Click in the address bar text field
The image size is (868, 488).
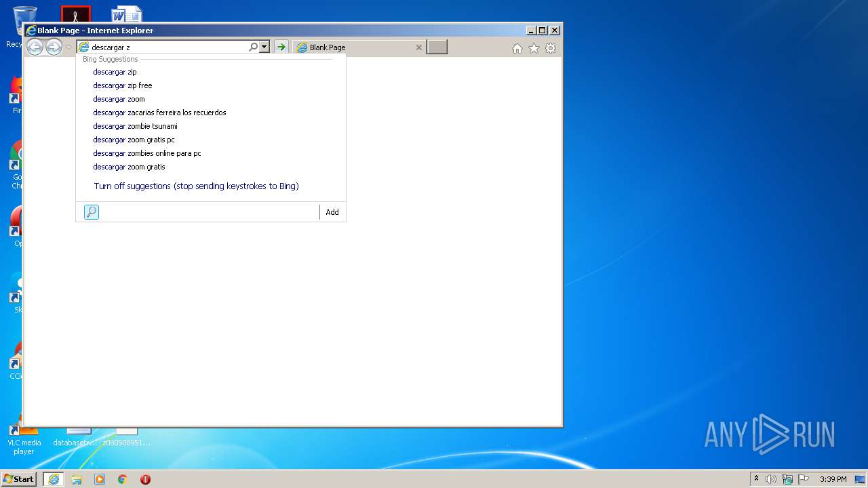tap(168, 47)
